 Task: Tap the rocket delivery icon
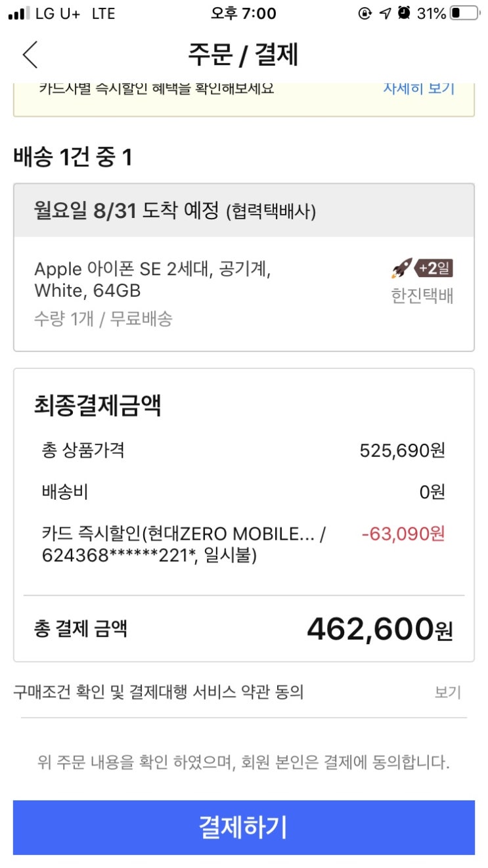pos(402,269)
